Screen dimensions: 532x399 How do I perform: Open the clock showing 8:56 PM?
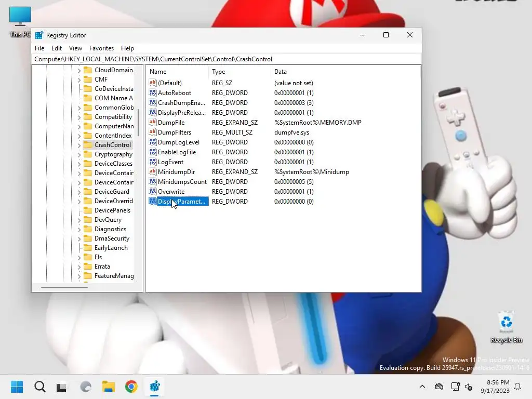point(495,387)
